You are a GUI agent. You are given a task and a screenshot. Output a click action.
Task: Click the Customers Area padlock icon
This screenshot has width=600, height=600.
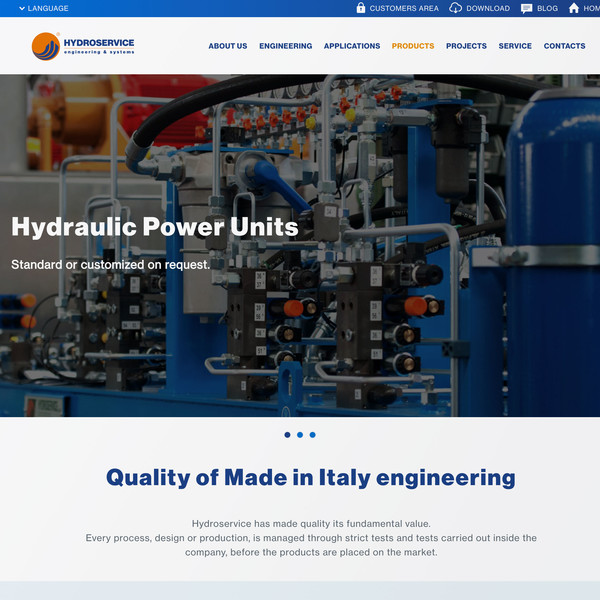tap(360, 8)
